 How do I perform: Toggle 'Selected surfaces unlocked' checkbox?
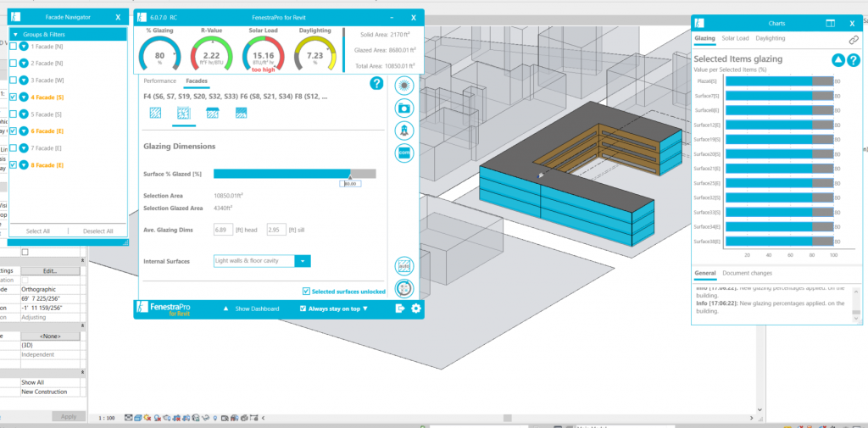click(x=306, y=292)
